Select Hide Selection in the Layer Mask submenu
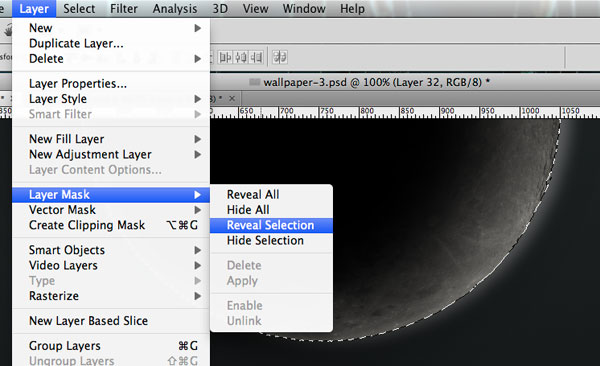This screenshot has height=366, width=600. point(271,240)
